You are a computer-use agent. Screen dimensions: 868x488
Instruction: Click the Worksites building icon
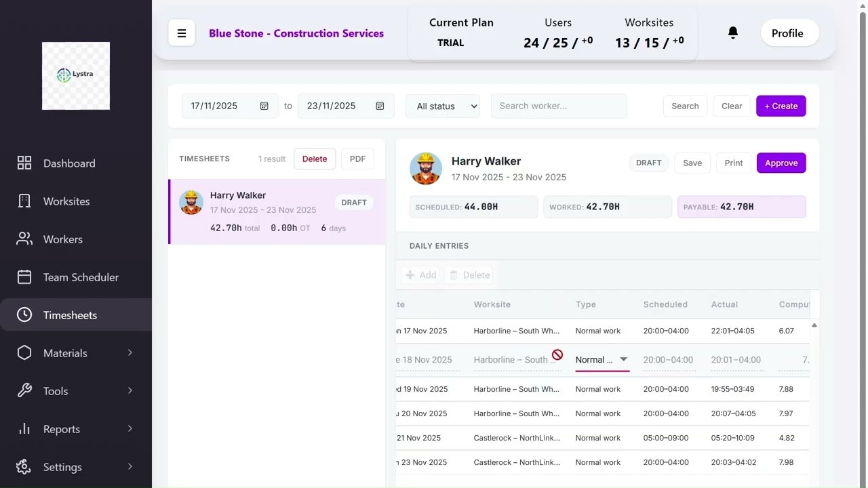click(24, 201)
